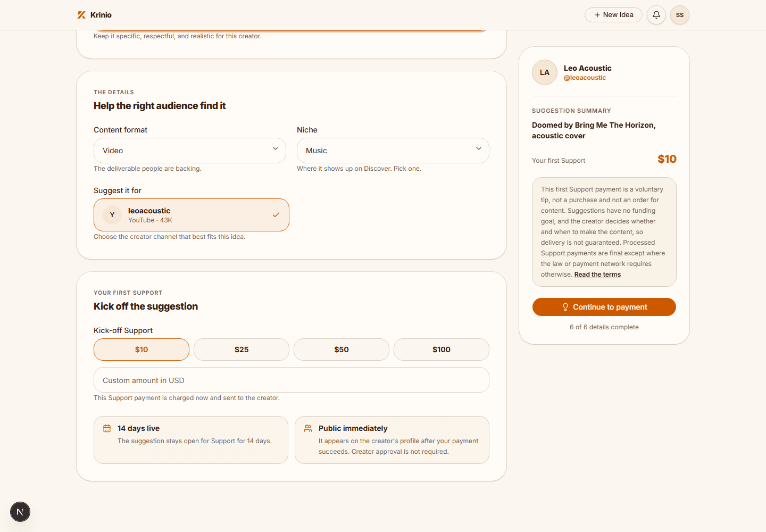Screen dimensions: 766x532
Task: Choose the $100 kick-off amount
Action: pyautogui.click(x=442, y=350)
